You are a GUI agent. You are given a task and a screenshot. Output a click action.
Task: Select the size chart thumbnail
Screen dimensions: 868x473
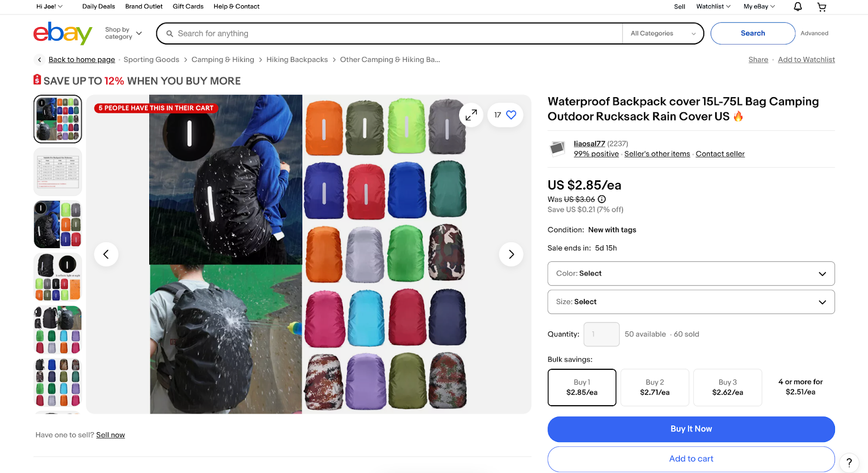point(58,172)
